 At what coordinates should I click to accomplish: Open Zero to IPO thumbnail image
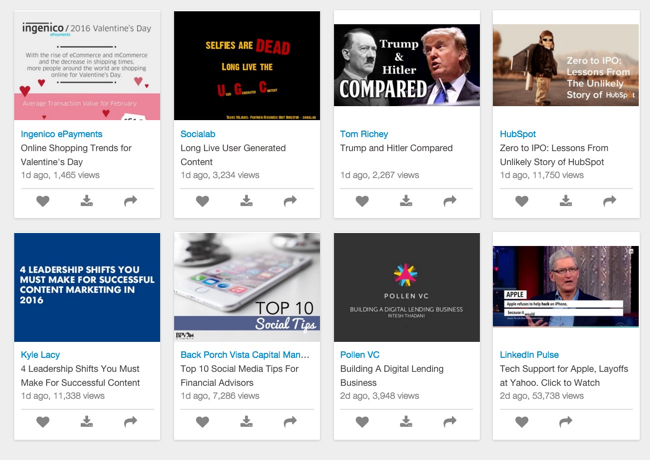(566, 65)
